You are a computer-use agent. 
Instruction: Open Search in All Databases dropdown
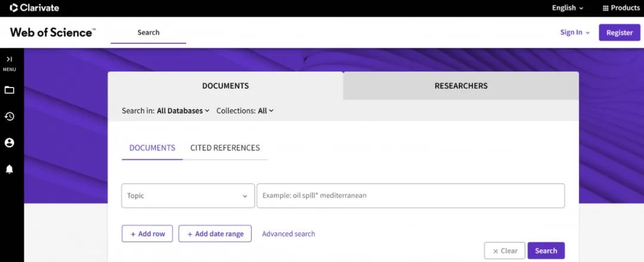pos(183,111)
